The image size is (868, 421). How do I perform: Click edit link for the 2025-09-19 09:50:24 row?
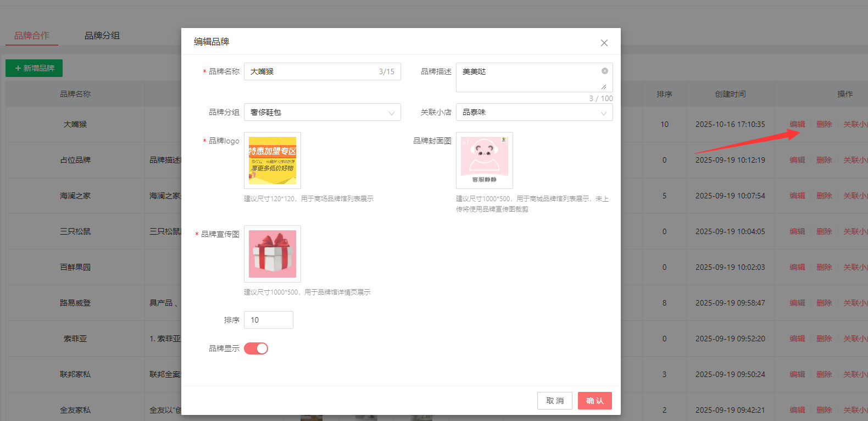click(797, 374)
